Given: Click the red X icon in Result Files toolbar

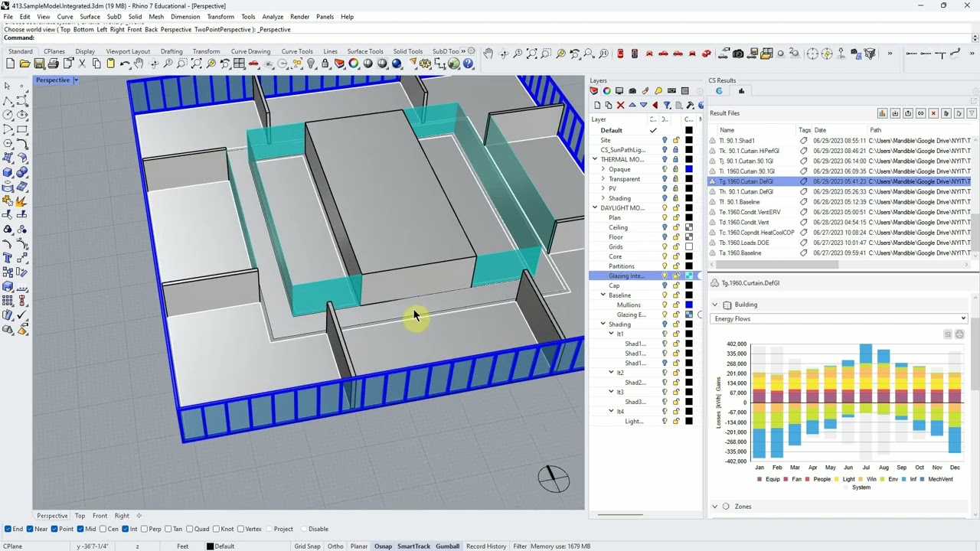Looking at the screenshot, I should (933, 113).
